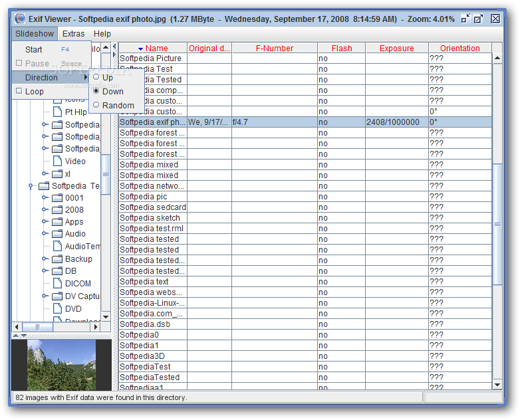Click the AudioTem file icon
Image resolution: width=520 pixels, height=420 pixels.
click(57, 246)
